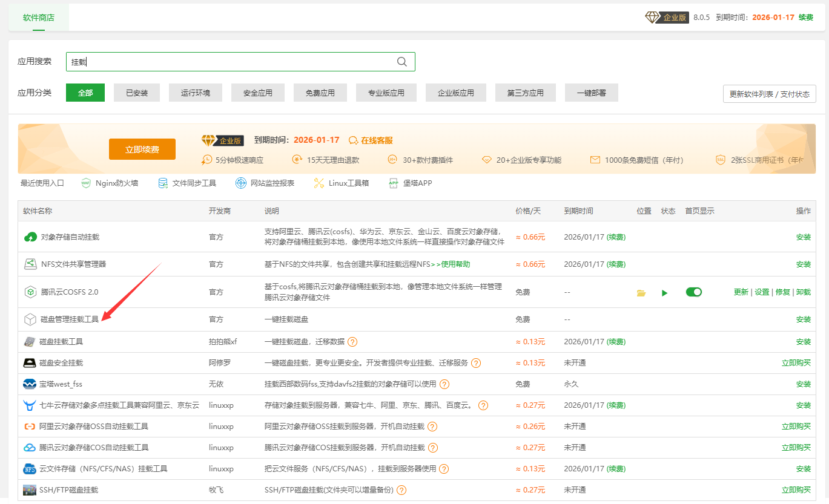Click COSFS running status play icon

665,293
